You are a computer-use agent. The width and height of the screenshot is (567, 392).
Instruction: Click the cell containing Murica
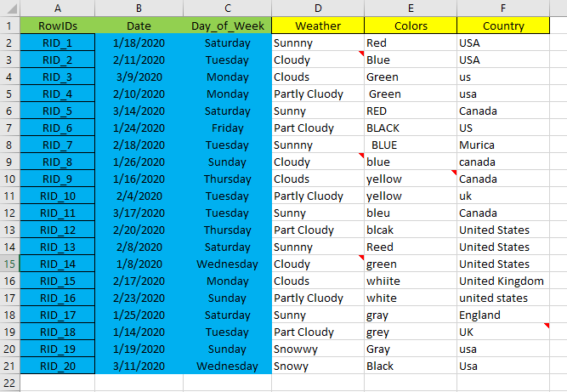[x=503, y=145]
